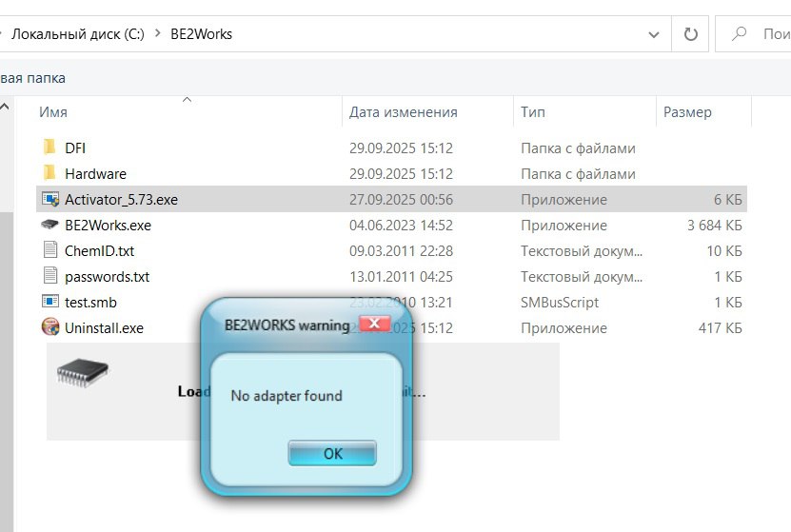This screenshot has width=791, height=532.
Task: Select the DFI folder icon
Action: click(50, 148)
